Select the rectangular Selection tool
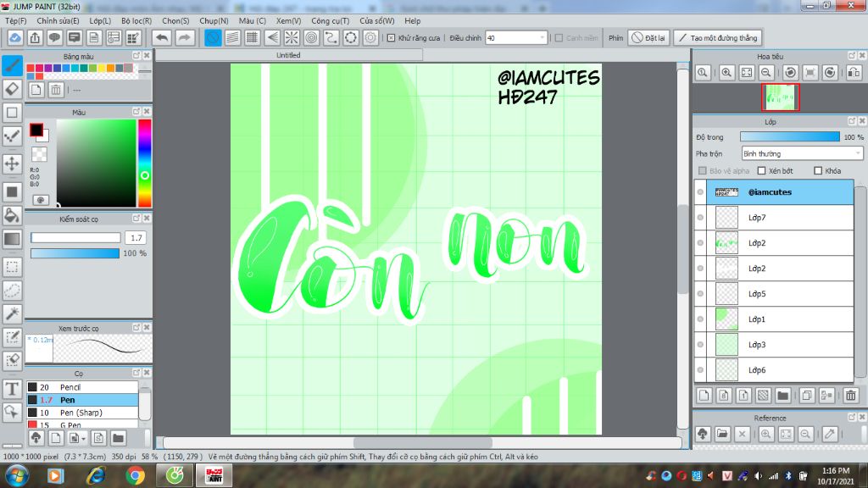 12,267
